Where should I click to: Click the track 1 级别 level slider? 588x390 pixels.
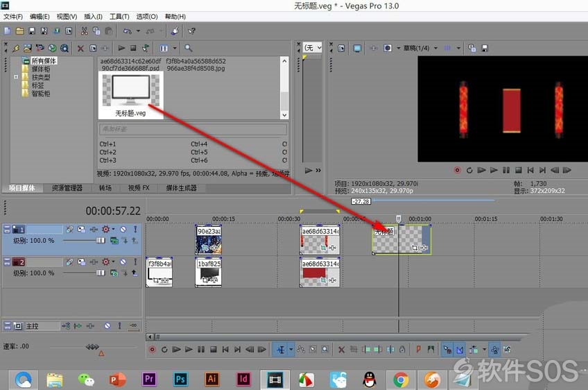pos(85,241)
